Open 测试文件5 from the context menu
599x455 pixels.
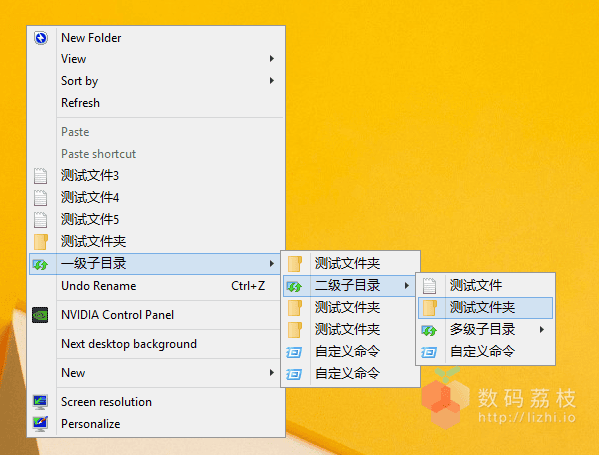click(157, 220)
